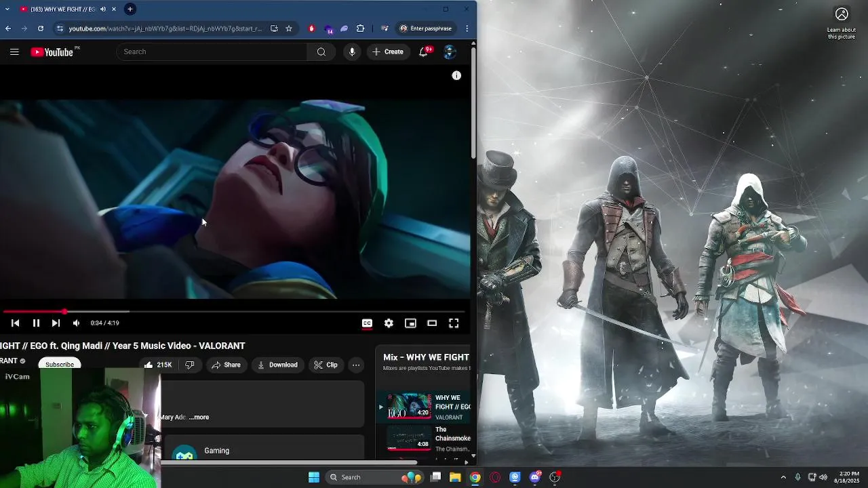Click Learn about this picture on desktop
Viewport: 868px width, 488px height.
tap(842, 22)
